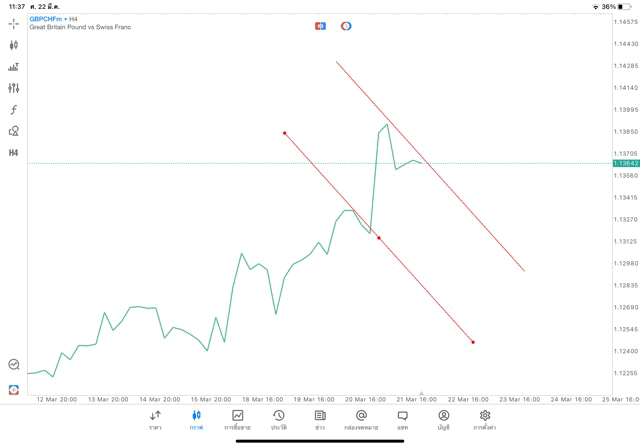The height and width of the screenshot is (447, 640).
Task: Open the บัญชี (Accounts) tab
Action: point(443,420)
